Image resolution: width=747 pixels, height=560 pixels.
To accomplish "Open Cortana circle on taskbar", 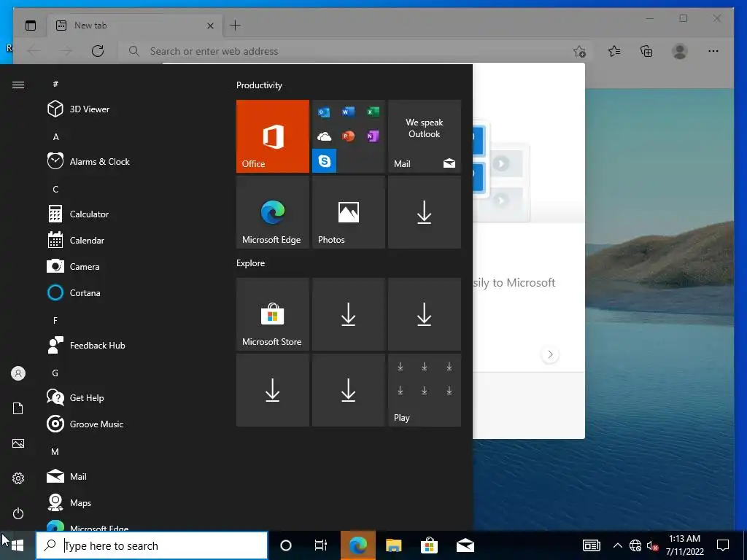I will 286,545.
